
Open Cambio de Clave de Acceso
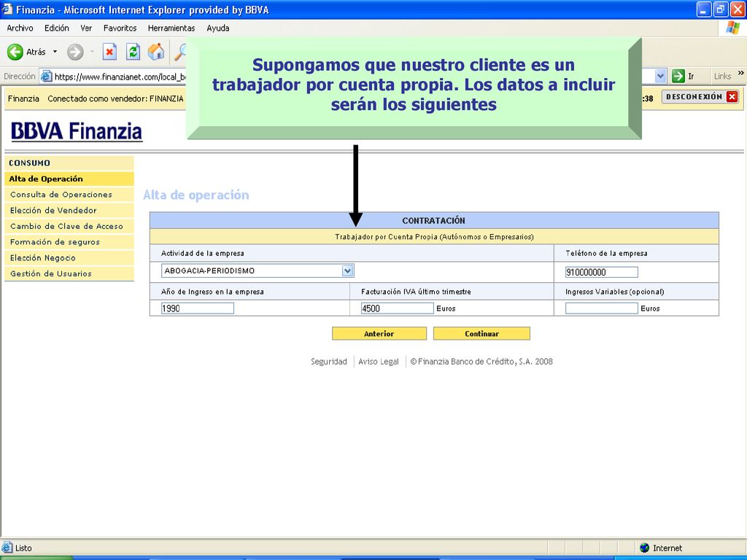tap(69, 226)
